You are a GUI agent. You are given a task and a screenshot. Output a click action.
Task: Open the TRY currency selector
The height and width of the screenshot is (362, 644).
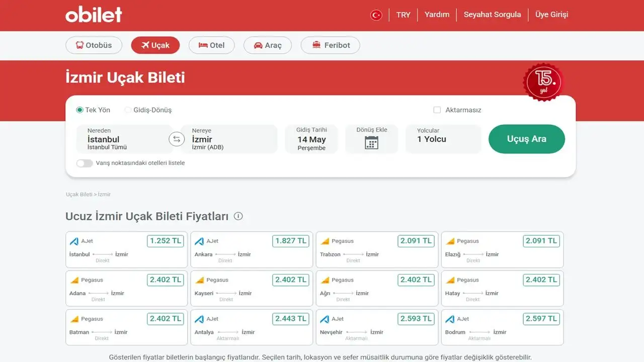point(403,15)
